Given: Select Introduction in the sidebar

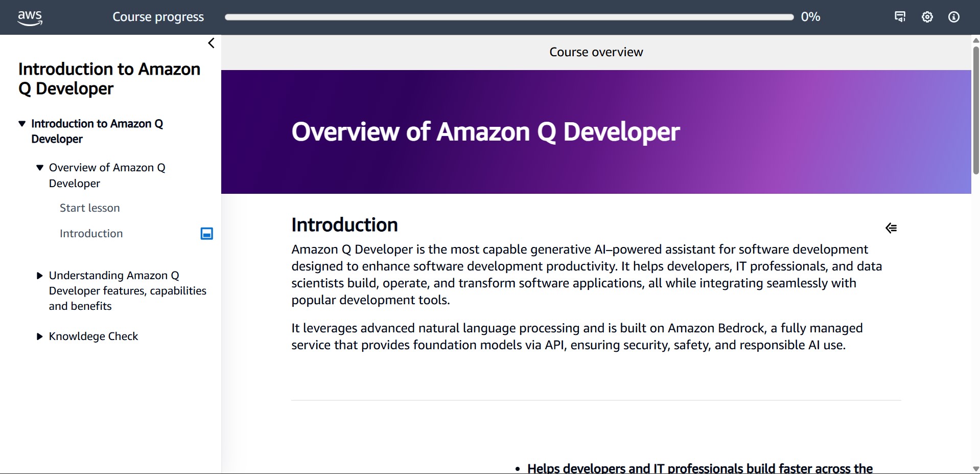Looking at the screenshot, I should click(91, 233).
